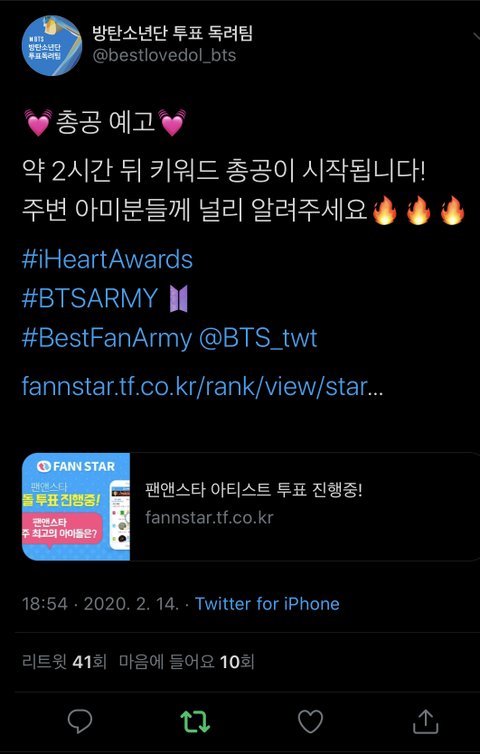
Task: Select the 방탄소년단 투표 독려팀 display name
Action: coord(172,34)
